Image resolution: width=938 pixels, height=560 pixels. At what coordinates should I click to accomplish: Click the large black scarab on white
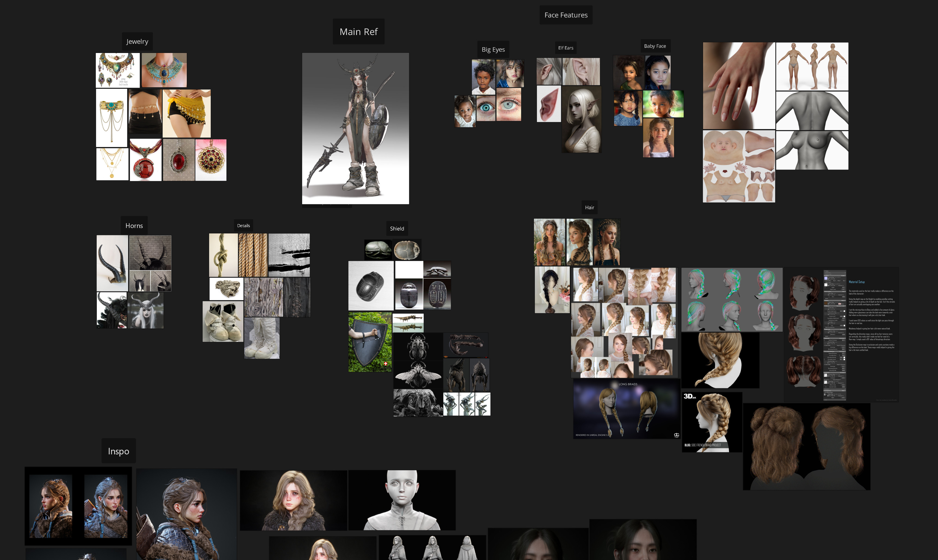[x=371, y=286]
